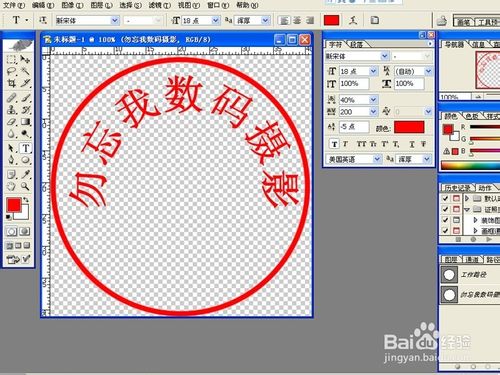
Task: Select the Zoom magnifier tool
Action: tap(25, 186)
